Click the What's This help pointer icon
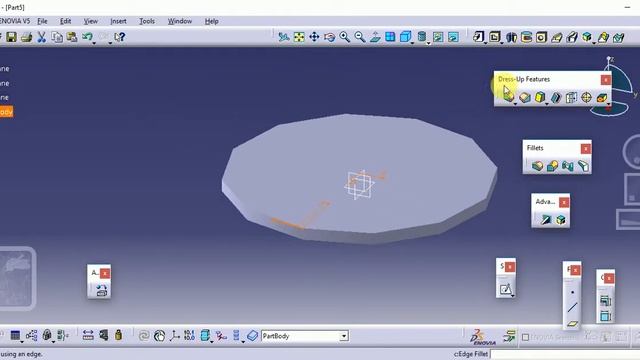Viewport: 640px width, 360px height. click(119, 37)
